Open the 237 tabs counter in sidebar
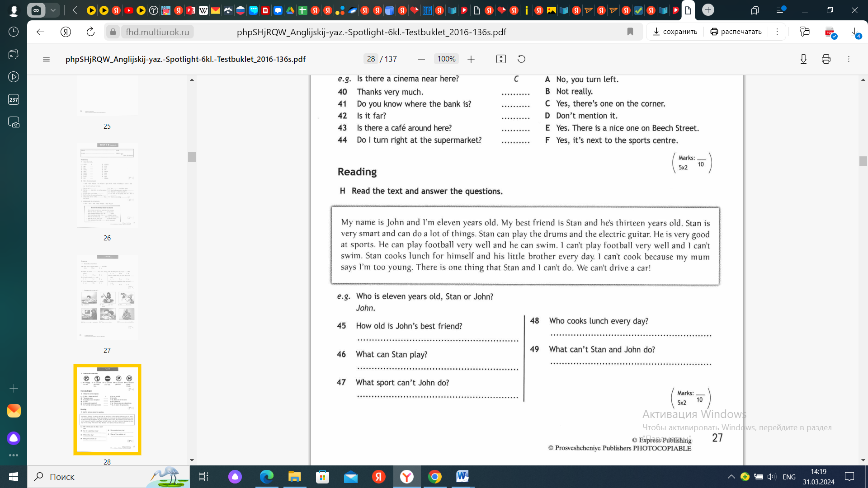The width and height of the screenshot is (868, 488). click(14, 99)
